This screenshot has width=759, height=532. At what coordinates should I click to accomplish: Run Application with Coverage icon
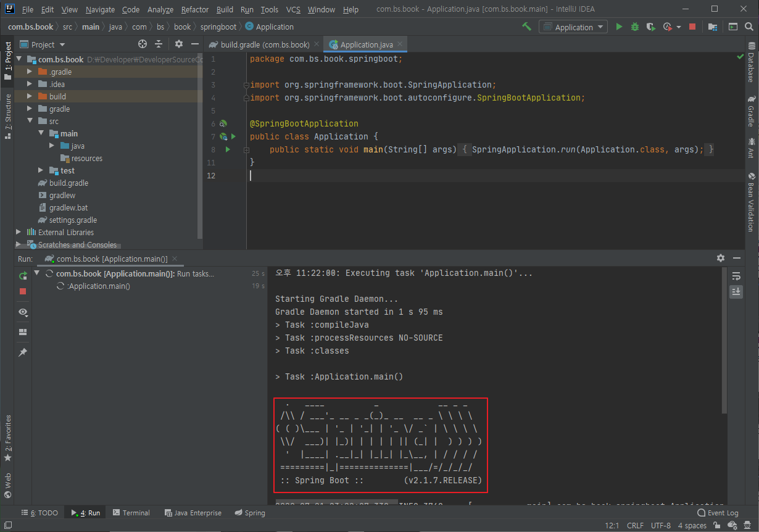[650, 27]
